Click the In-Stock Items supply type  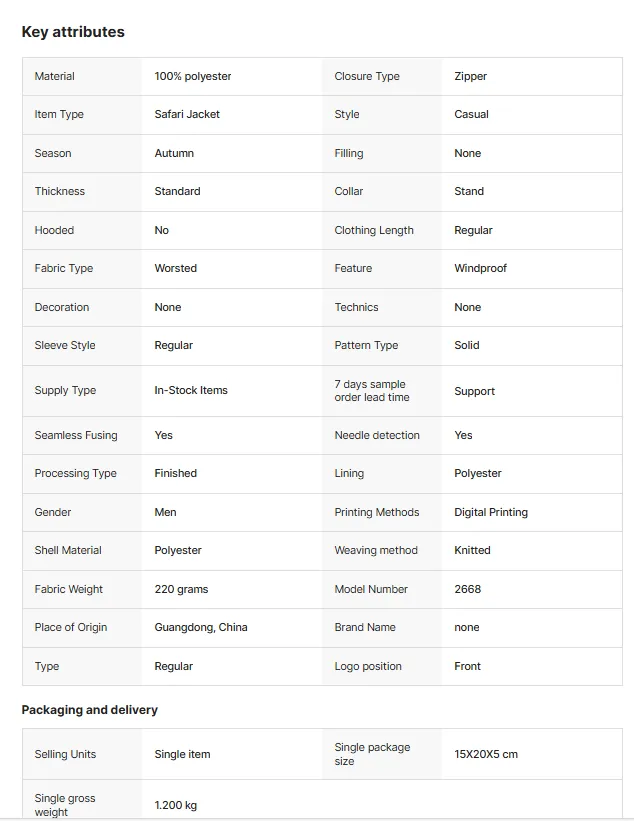point(191,390)
